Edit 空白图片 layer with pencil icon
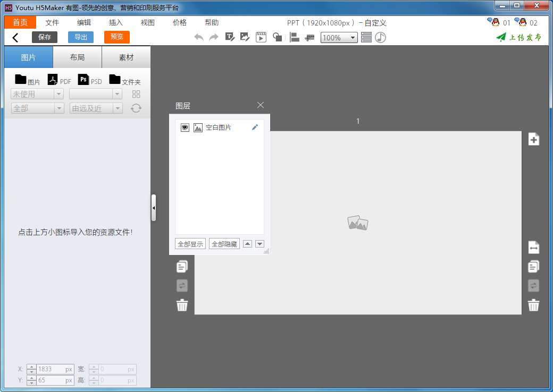The width and height of the screenshot is (553, 392). pos(255,127)
